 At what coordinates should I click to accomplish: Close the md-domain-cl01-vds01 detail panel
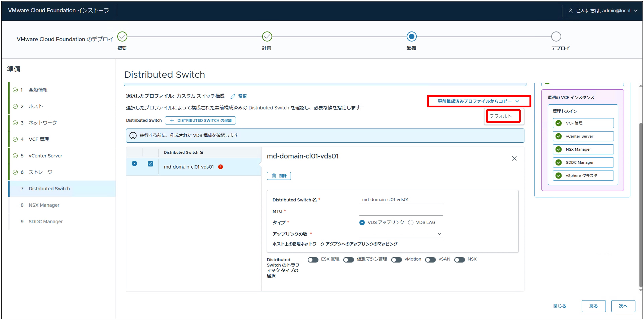pos(514,159)
